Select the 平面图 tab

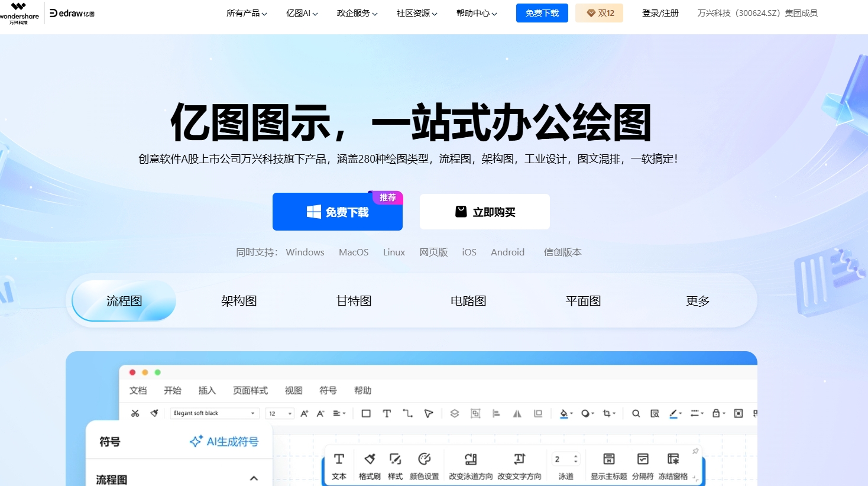pos(583,301)
